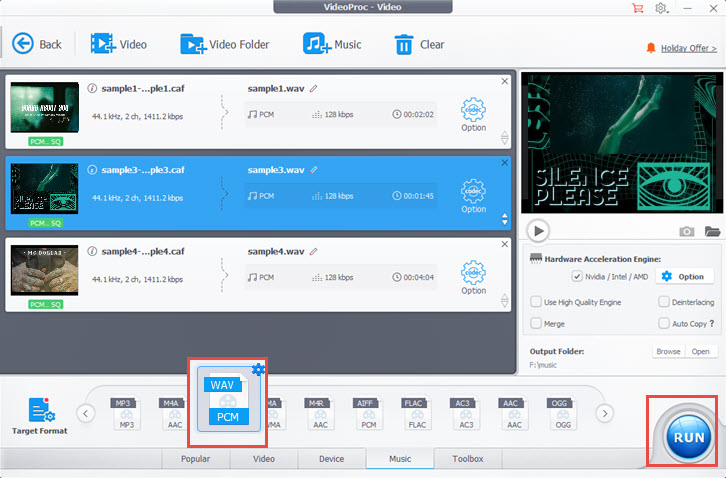Screen dimensions: 726x478
Task: Select WAV PCM output format
Action: 228,399
